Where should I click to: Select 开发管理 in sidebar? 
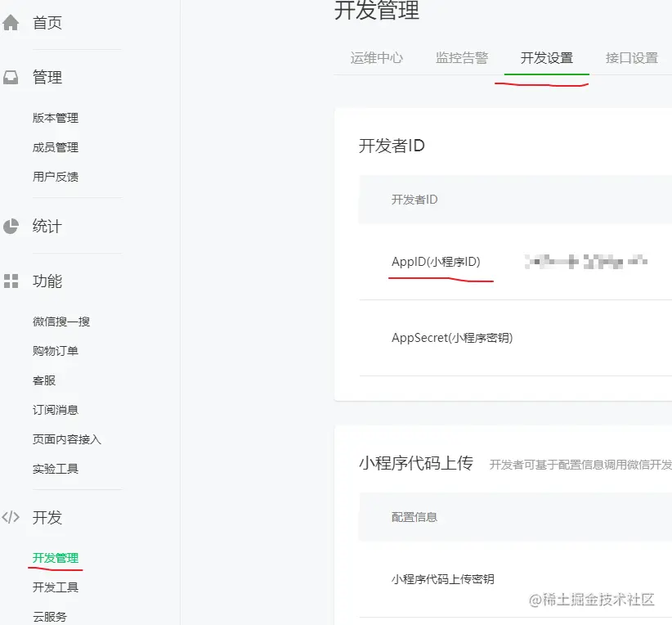point(56,558)
